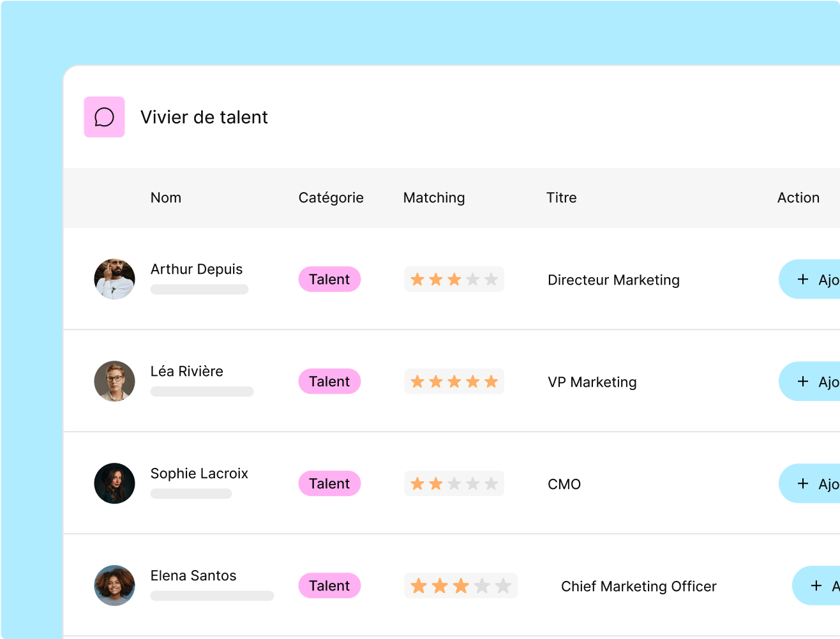The image size is (840, 639).
Task: Click the Matching column header
Action: point(434,198)
